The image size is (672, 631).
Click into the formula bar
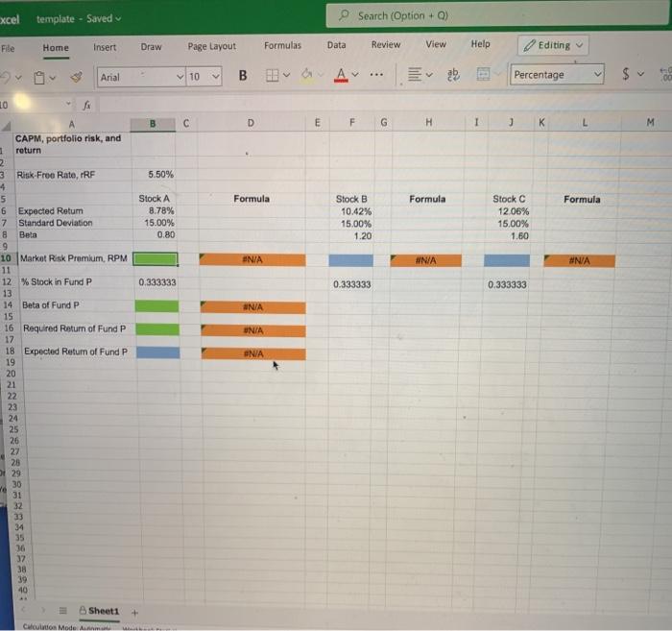point(384,104)
